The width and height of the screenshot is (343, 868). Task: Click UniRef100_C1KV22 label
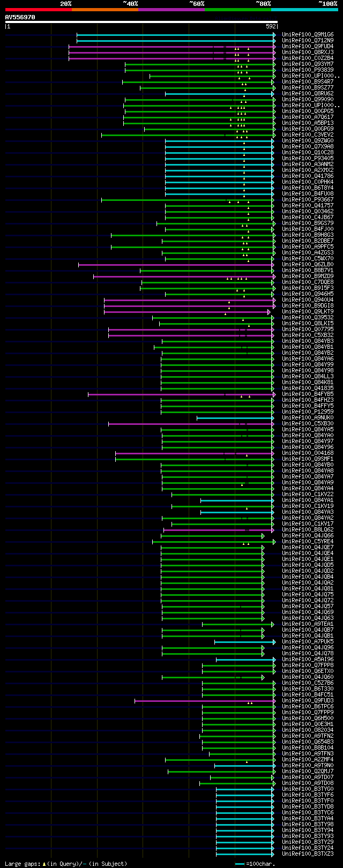(308, 495)
